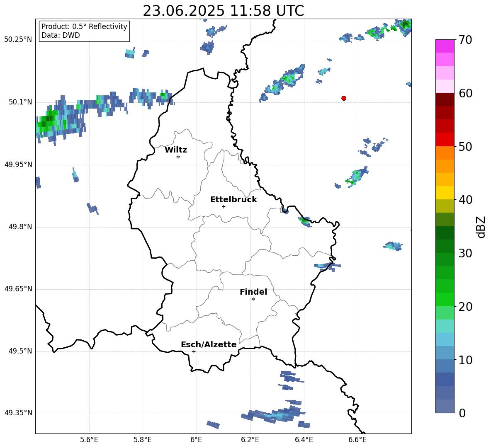This screenshot has width=491, height=448.
Task: Click the 6.4°E longitude label
Action: pos(304,440)
